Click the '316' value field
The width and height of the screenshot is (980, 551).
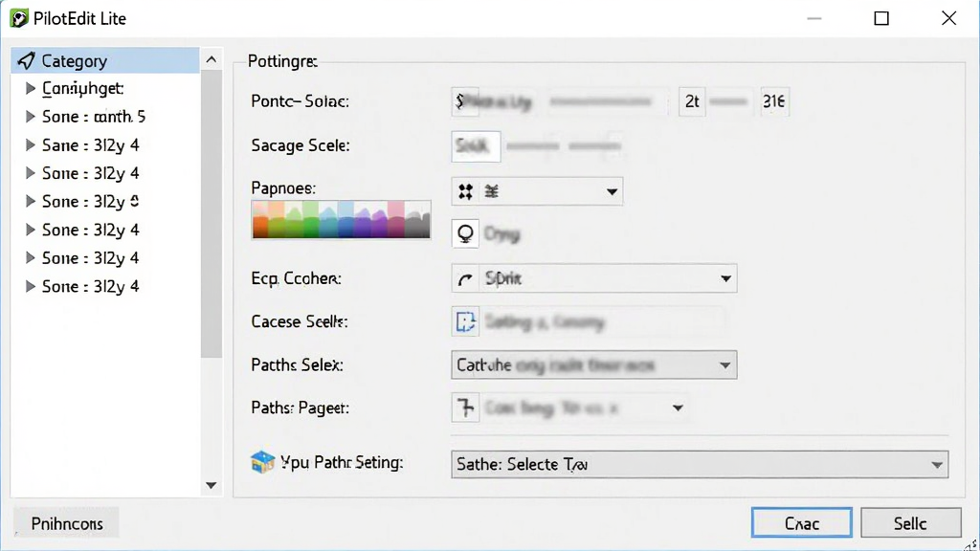[773, 101]
